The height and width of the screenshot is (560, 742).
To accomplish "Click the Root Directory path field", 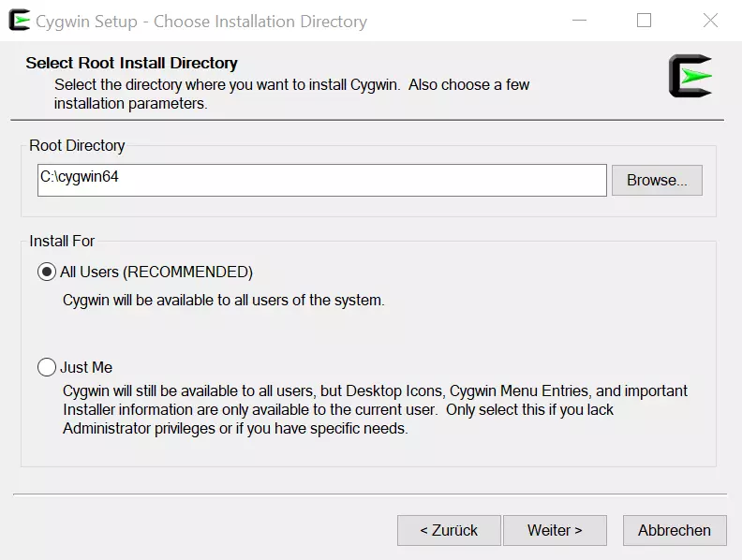I will pyautogui.click(x=321, y=180).
